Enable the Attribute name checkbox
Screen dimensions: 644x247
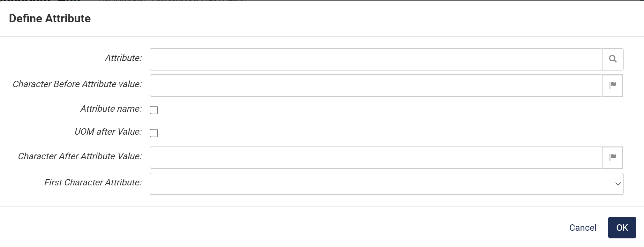pyautogui.click(x=154, y=110)
